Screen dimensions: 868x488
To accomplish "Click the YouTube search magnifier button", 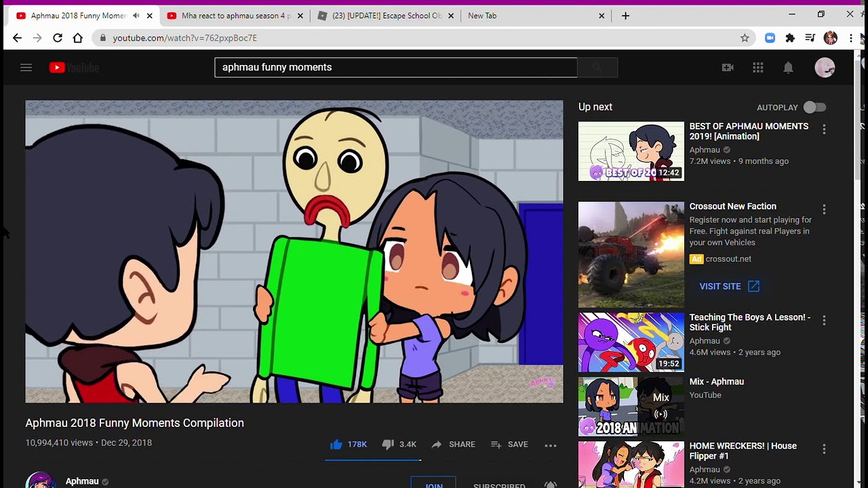I will pyautogui.click(x=597, y=67).
